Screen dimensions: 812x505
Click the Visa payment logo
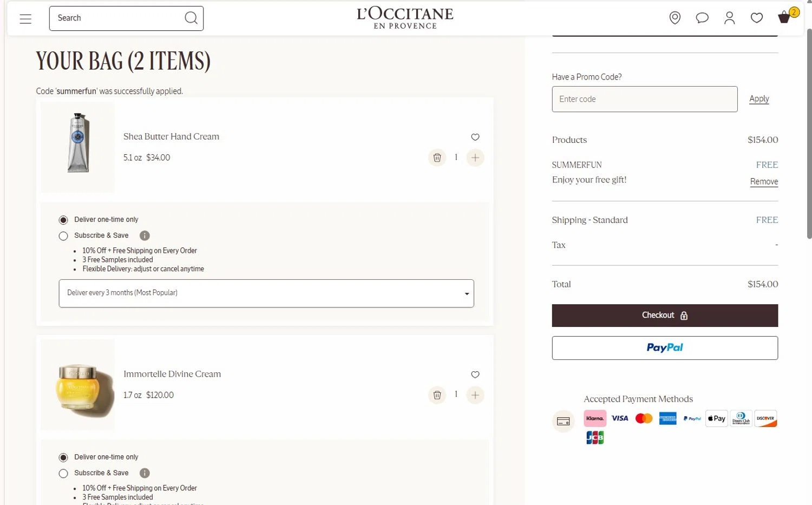620,418
